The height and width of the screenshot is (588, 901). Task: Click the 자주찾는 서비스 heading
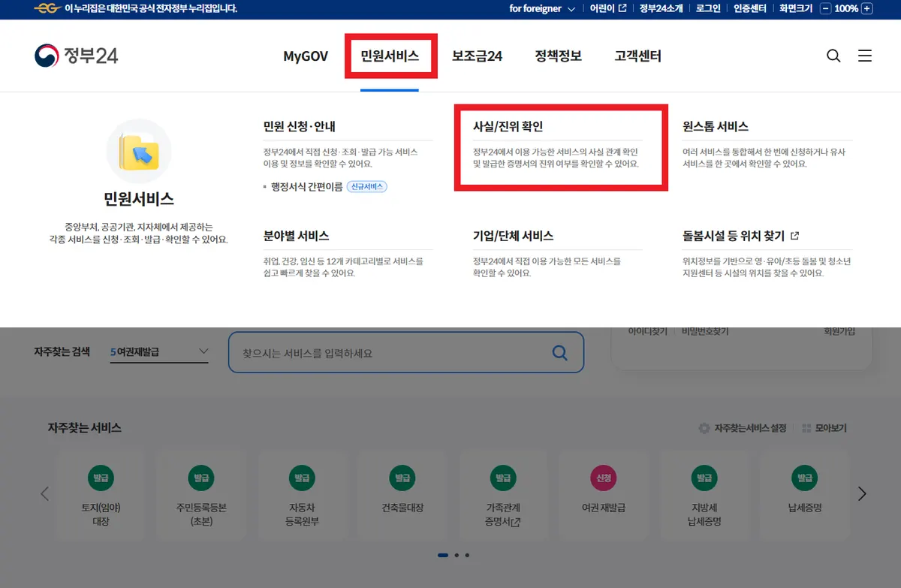85,428
